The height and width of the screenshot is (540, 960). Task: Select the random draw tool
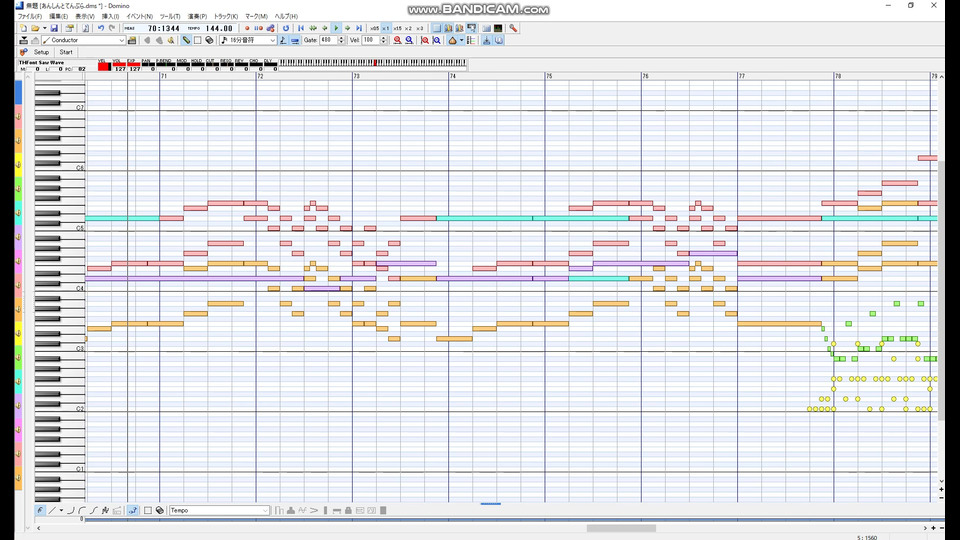pos(105,510)
